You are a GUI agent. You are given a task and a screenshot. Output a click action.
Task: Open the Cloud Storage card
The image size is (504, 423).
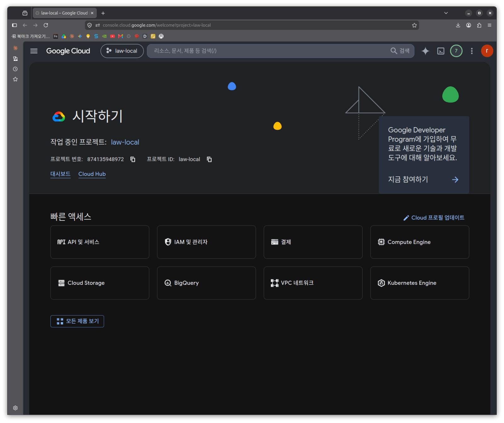tap(100, 283)
